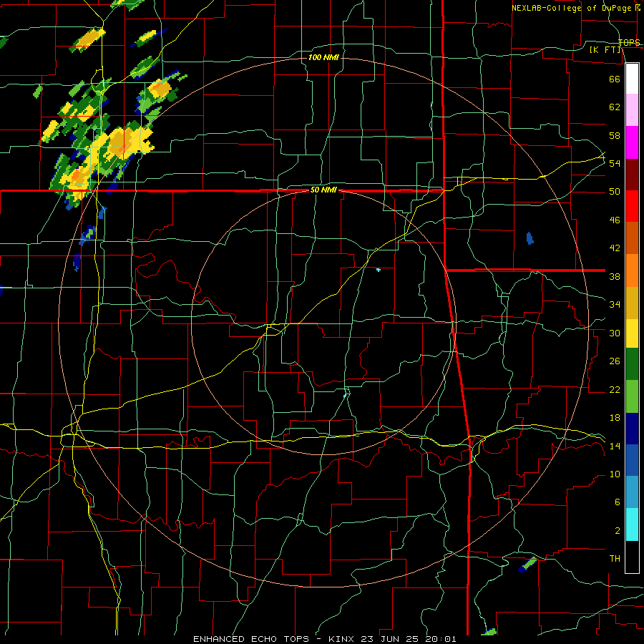This screenshot has height=644, width=644.
Task: Click the [K FT] unit label
Action: [x=605, y=50]
